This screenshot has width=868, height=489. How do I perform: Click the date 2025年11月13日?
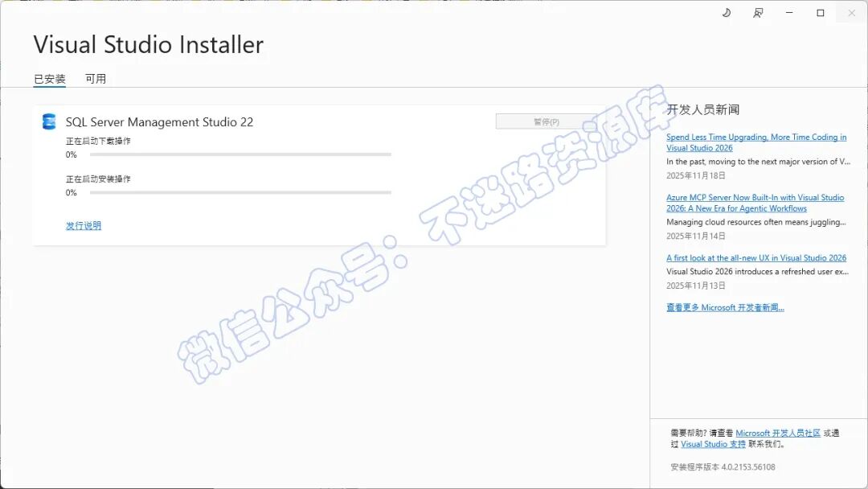[696, 286]
